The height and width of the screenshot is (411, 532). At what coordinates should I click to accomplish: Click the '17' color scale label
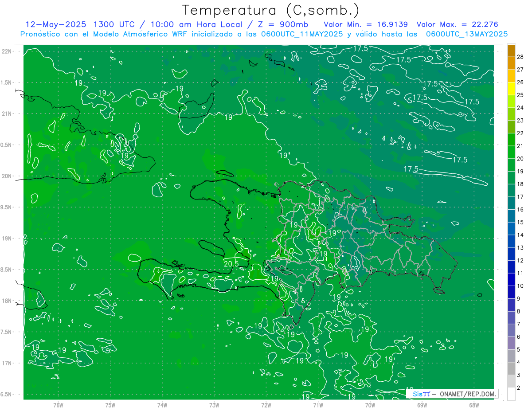(520, 196)
